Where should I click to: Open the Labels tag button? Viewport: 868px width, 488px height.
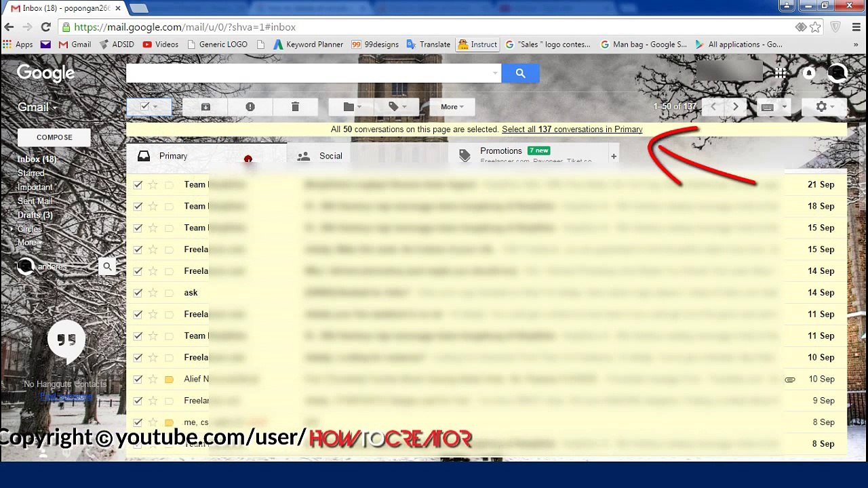pos(397,107)
